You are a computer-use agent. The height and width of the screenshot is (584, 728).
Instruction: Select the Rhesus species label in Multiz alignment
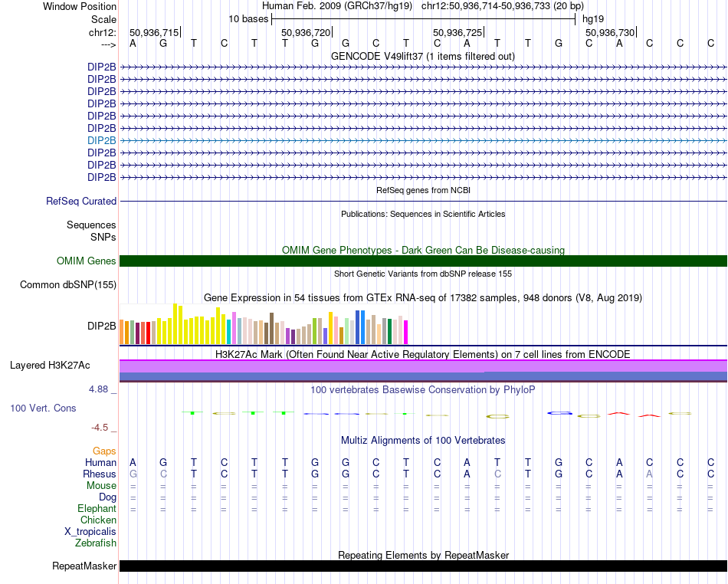[100, 474]
